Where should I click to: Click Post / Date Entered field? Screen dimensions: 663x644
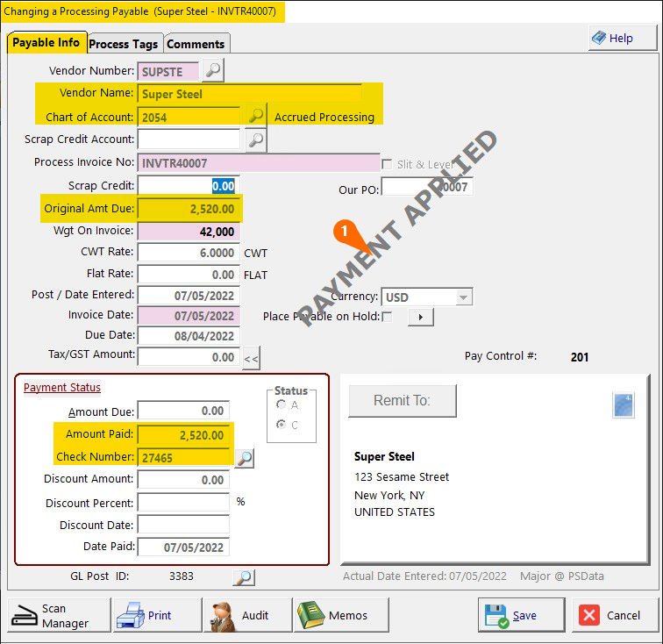point(189,296)
